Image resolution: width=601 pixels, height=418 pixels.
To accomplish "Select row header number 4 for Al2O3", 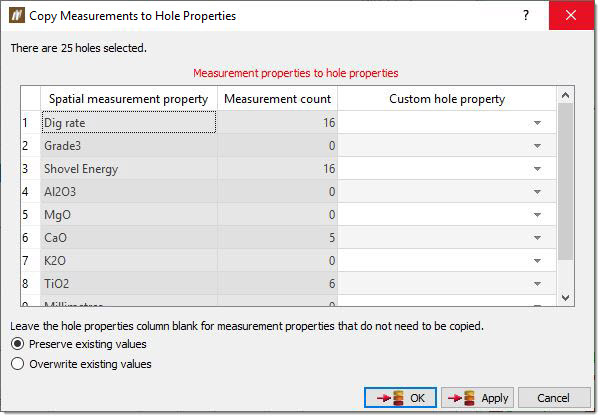I will pyautogui.click(x=25, y=192).
